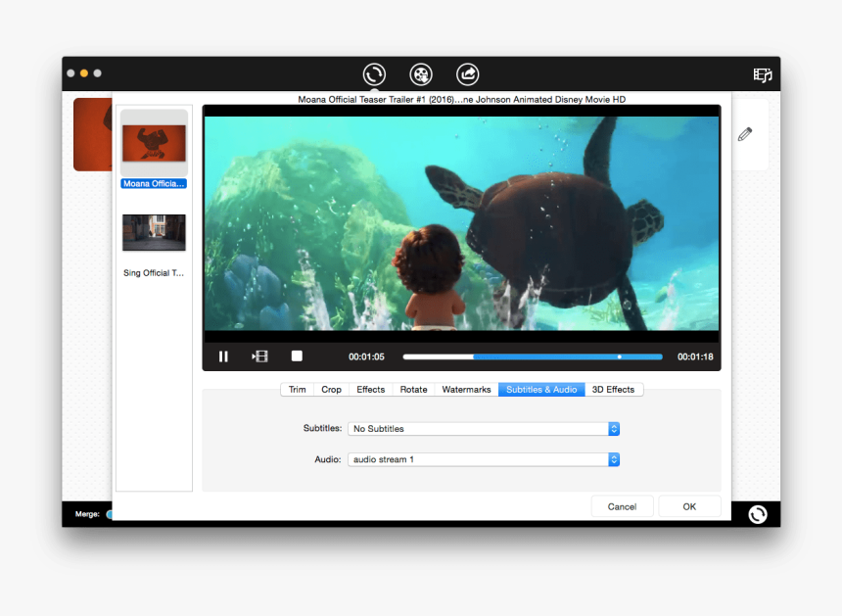Click the Convert icon in the toolbar
Screen dimensions: 842x616
[x=373, y=73]
